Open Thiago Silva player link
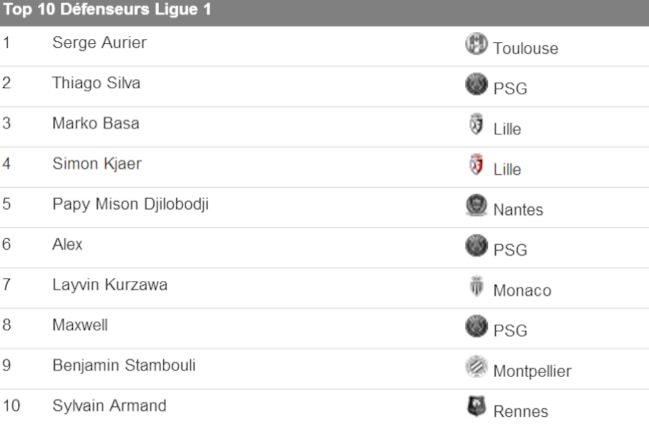649x432 pixels. click(x=96, y=83)
